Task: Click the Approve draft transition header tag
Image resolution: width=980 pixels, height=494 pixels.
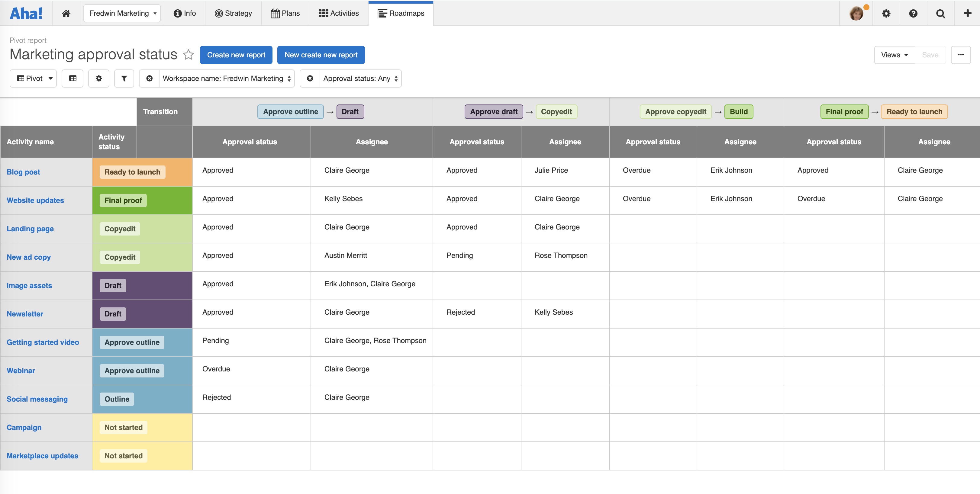Action: click(x=493, y=112)
